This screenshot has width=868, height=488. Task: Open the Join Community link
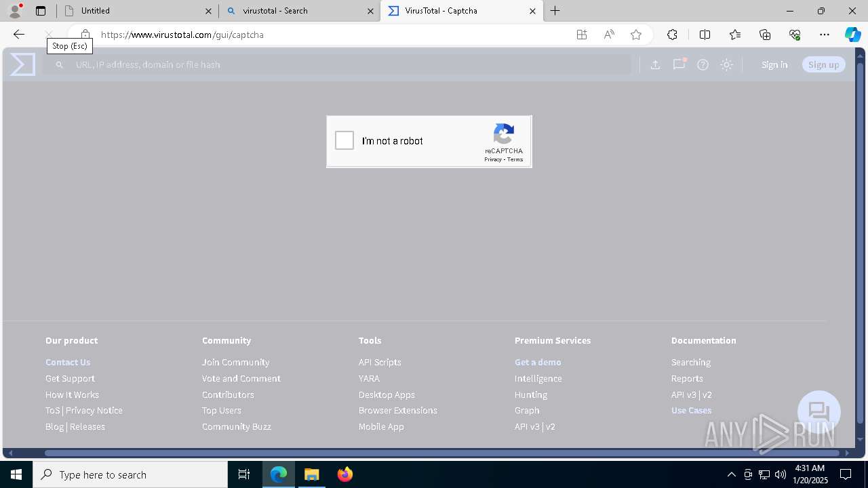coord(235,362)
